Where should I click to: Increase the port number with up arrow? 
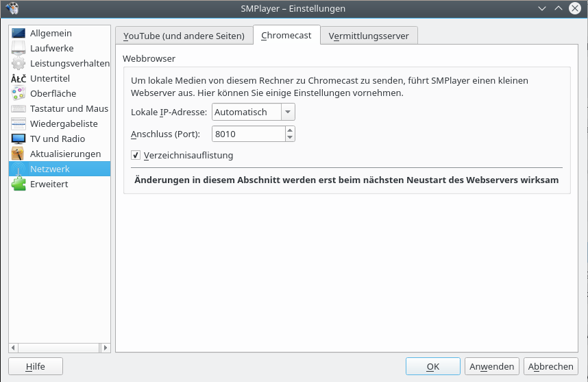click(x=290, y=130)
